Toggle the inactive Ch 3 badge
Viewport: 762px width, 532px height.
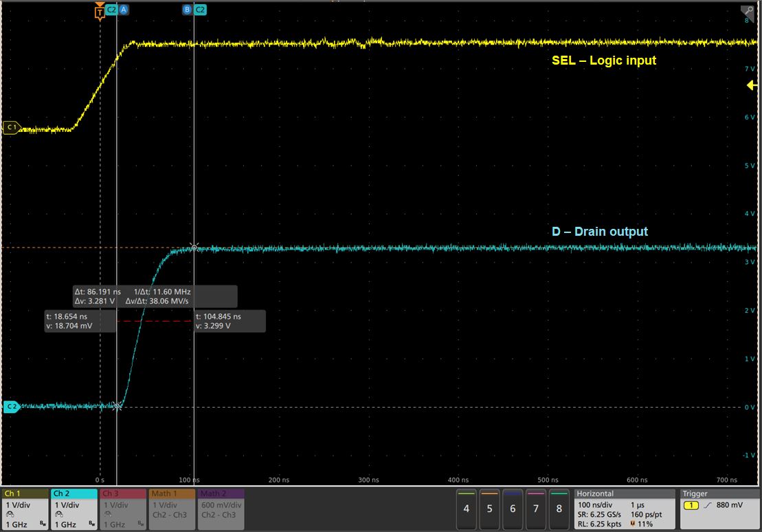123,509
